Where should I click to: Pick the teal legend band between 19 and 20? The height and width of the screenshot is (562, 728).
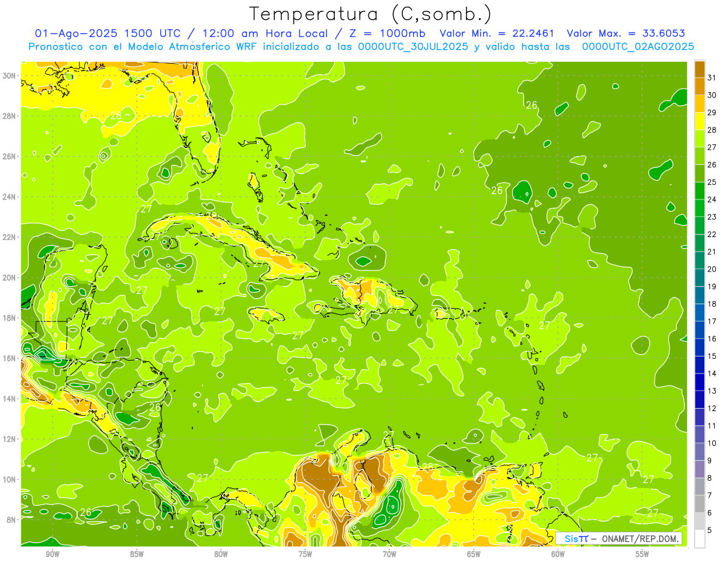coord(699,278)
